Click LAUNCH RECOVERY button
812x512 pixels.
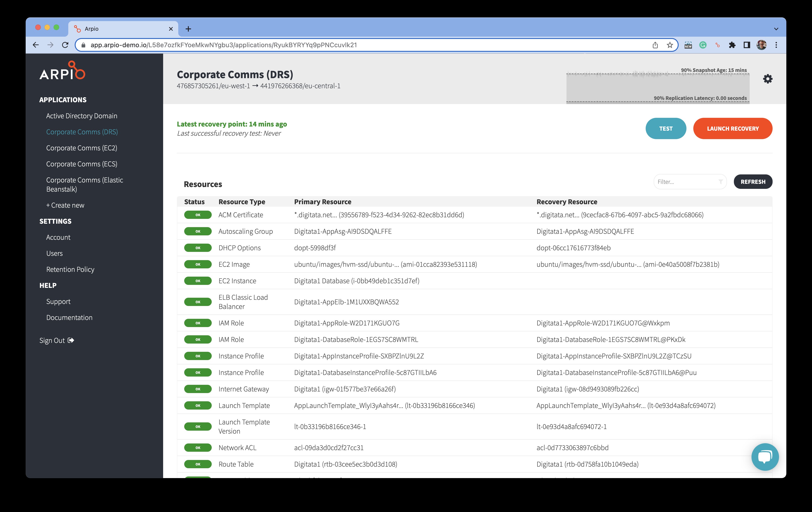tap(733, 129)
